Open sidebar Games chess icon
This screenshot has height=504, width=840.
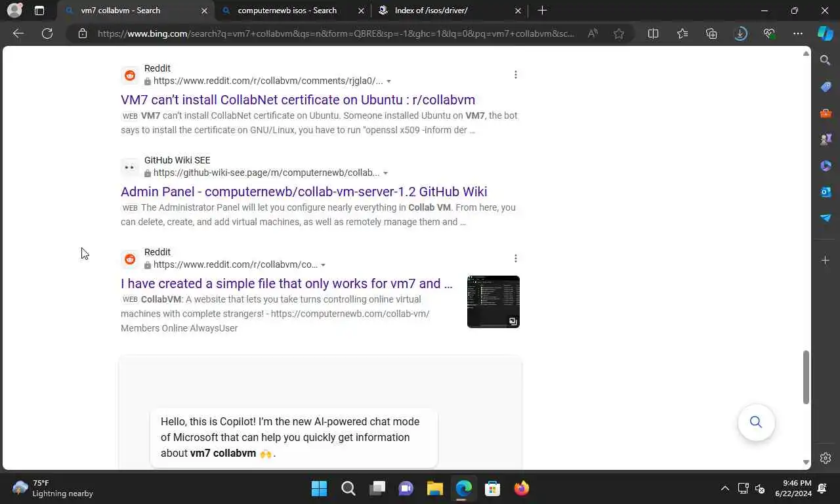tap(826, 139)
